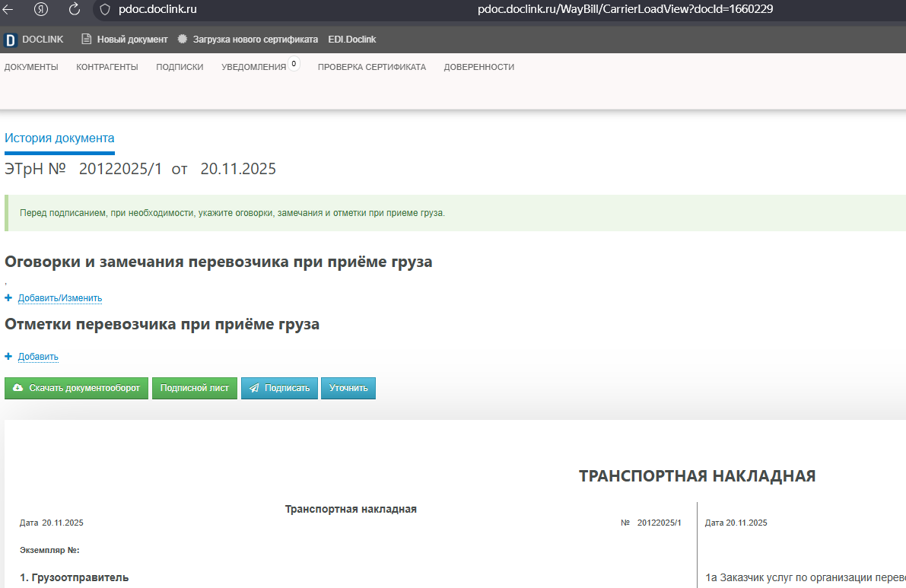Click the gear icon for certificate upload
The height and width of the screenshot is (588, 906).
(x=182, y=40)
